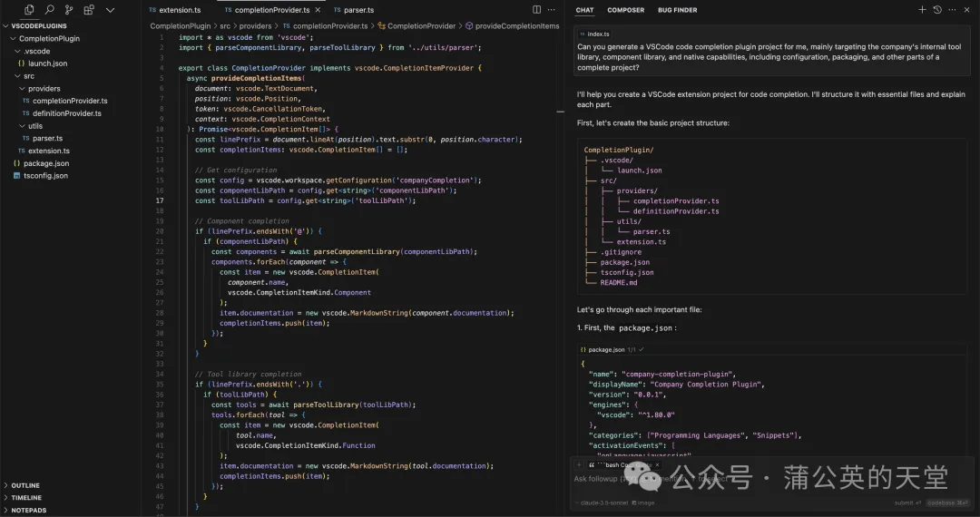Click the '// Get configuration' comment line

tap(236, 170)
